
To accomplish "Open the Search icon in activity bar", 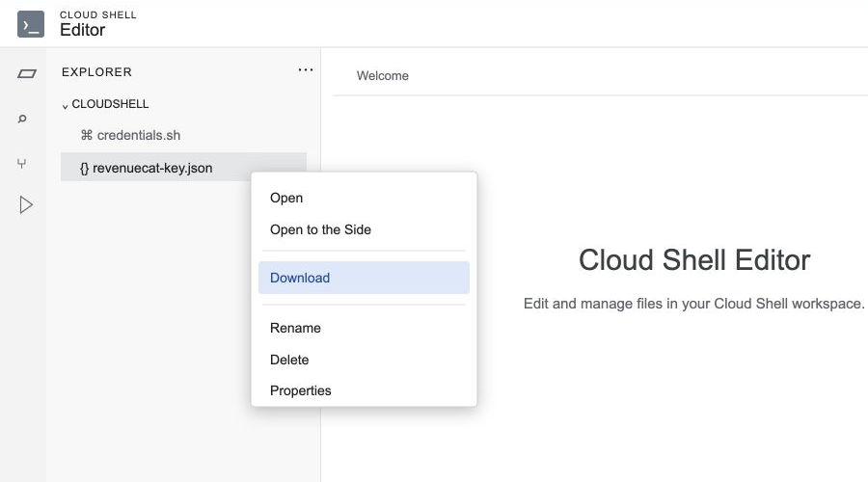I will tap(22, 119).
